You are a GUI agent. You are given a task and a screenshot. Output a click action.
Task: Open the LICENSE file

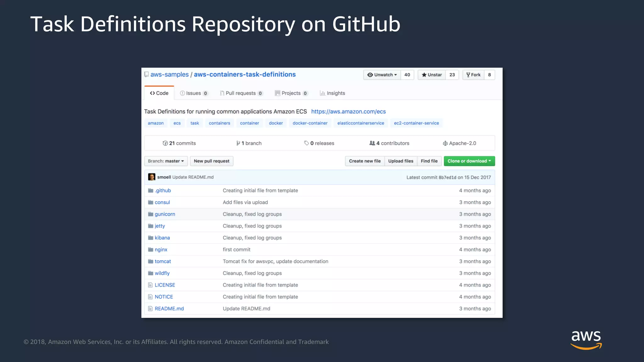coord(165,285)
